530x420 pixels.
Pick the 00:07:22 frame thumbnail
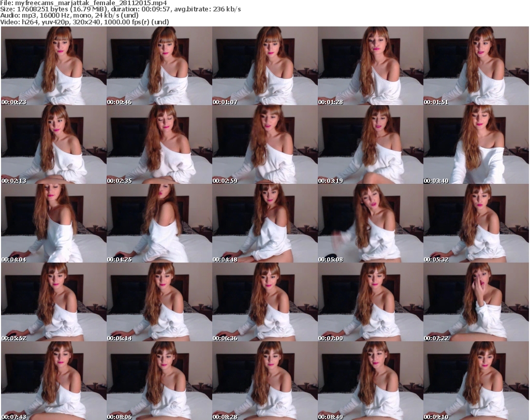point(476,302)
